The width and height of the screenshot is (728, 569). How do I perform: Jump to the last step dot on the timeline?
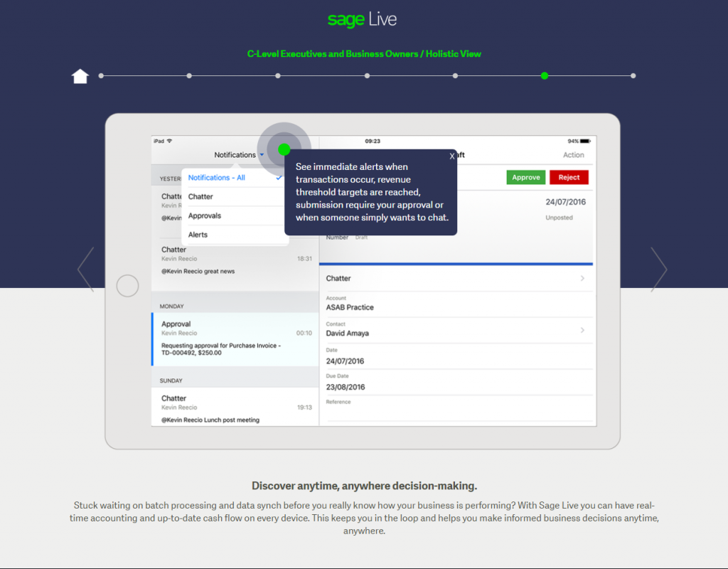pyautogui.click(x=633, y=75)
